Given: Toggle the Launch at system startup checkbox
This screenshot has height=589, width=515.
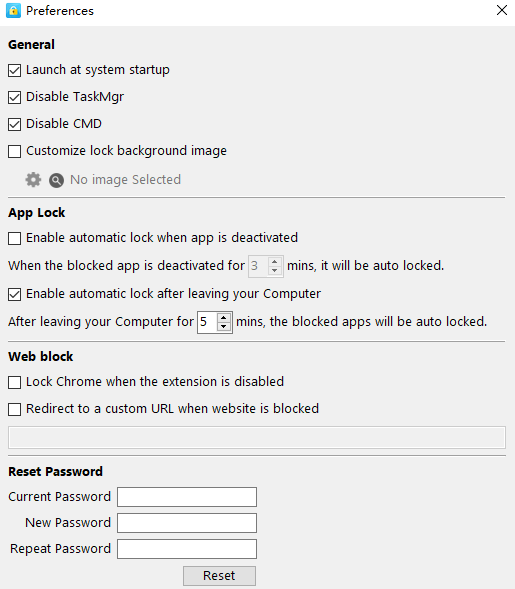Looking at the screenshot, I should [15, 70].
